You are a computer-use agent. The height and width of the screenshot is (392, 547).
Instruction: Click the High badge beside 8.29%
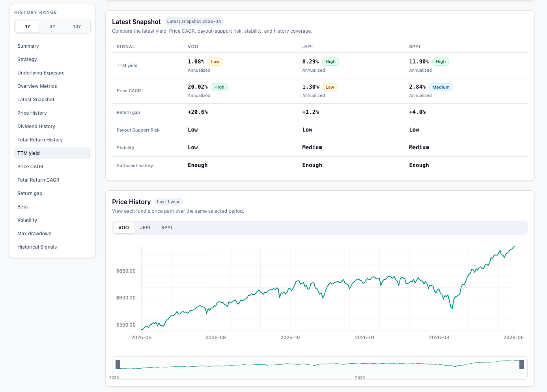coord(330,61)
